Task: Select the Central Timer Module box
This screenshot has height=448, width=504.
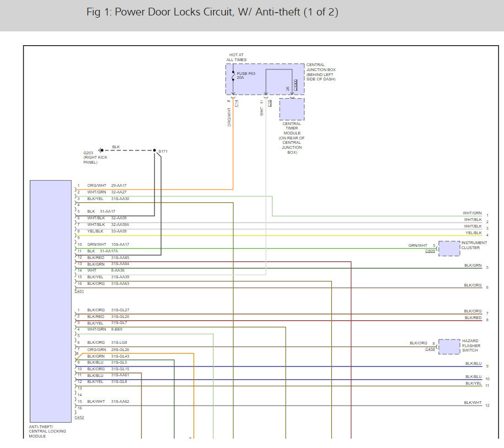Action: (292, 109)
